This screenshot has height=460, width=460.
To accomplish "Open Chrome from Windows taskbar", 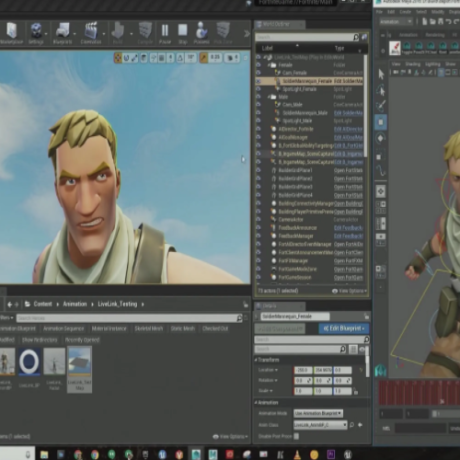I will click(x=95, y=454).
